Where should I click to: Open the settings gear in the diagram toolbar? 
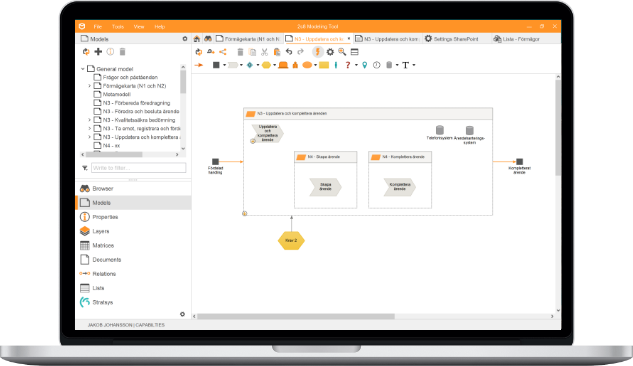tap(330, 52)
